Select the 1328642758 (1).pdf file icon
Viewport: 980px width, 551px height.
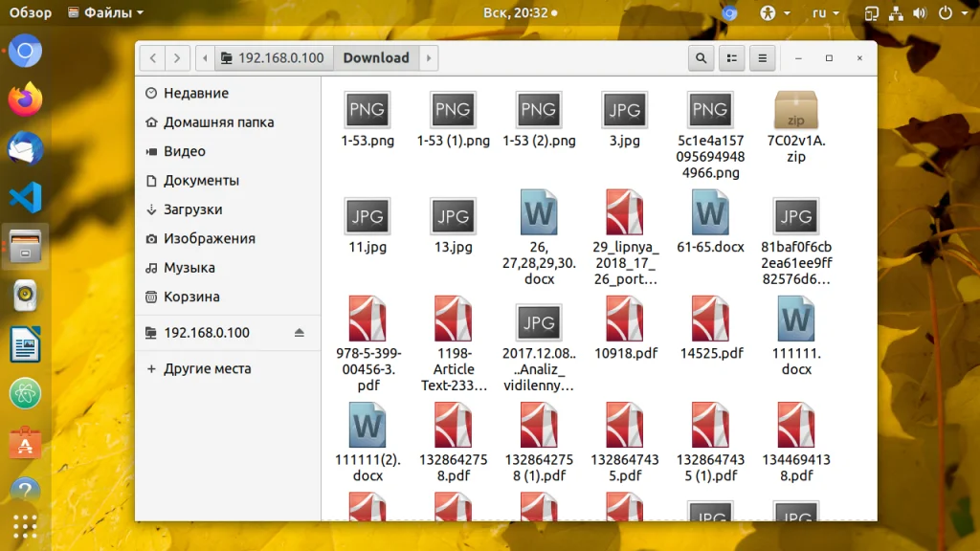[539, 425]
